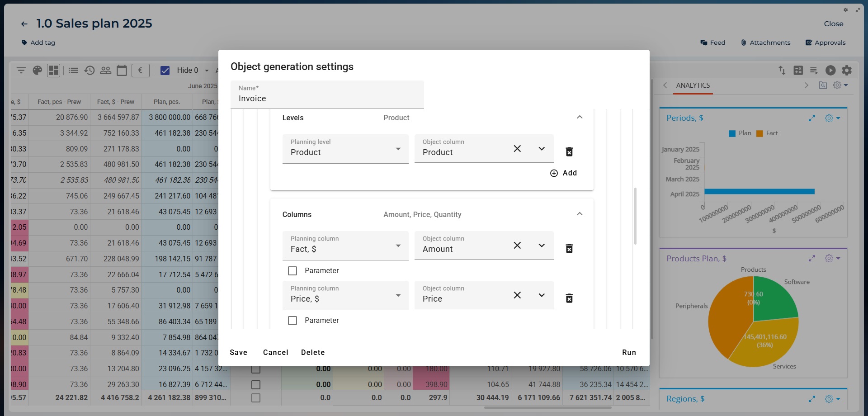Enable Parameter checkbox under Fact, $ column

292,271
